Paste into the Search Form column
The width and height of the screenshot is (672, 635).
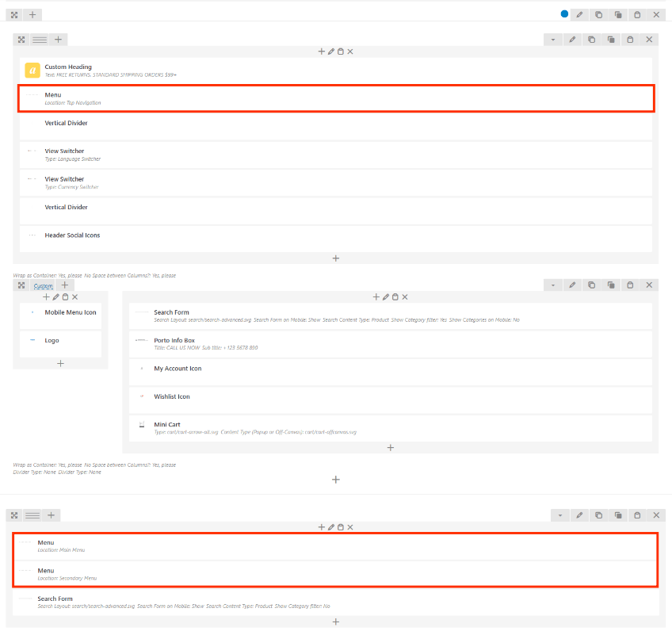tap(395, 297)
